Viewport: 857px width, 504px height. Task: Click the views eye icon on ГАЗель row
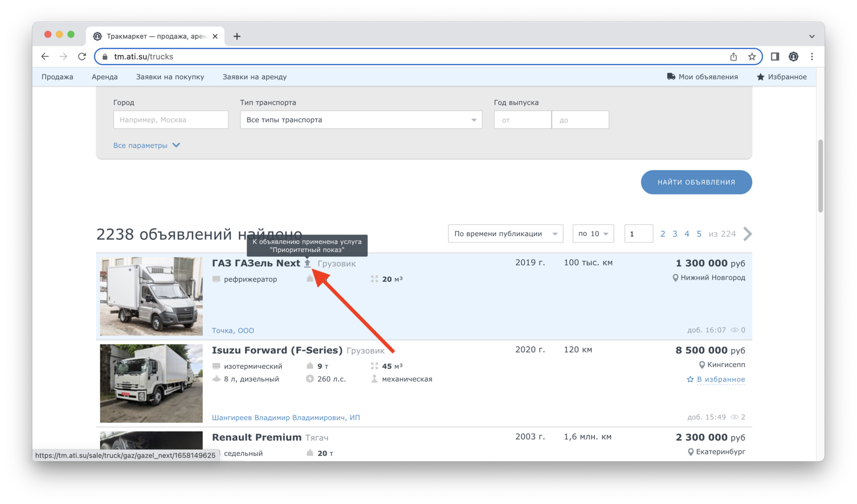click(735, 330)
